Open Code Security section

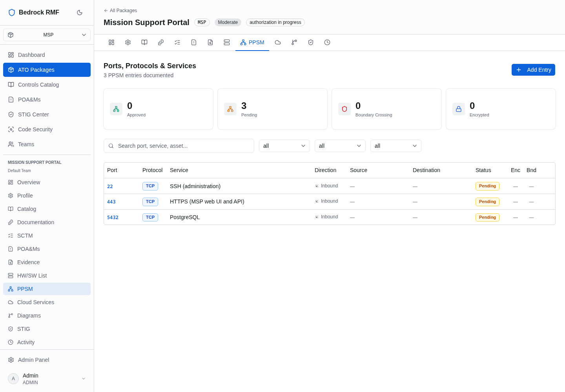(47, 129)
